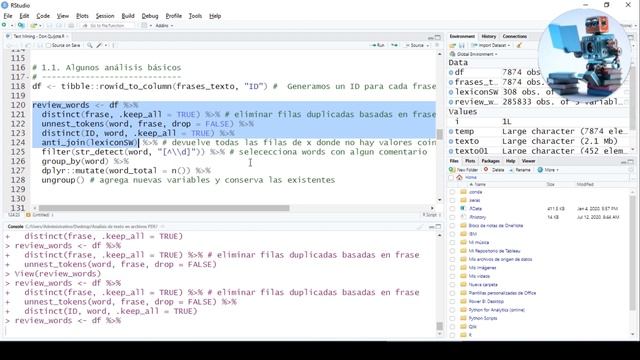Click the blue icon beside temp value
Screen dimensions: 640x360
pyautogui.click(x=451, y=131)
